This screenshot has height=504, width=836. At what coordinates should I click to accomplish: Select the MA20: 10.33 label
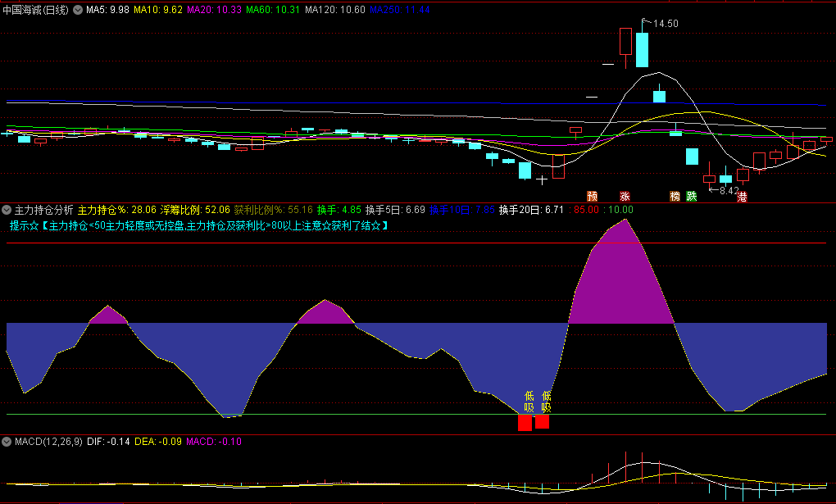[215, 10]
